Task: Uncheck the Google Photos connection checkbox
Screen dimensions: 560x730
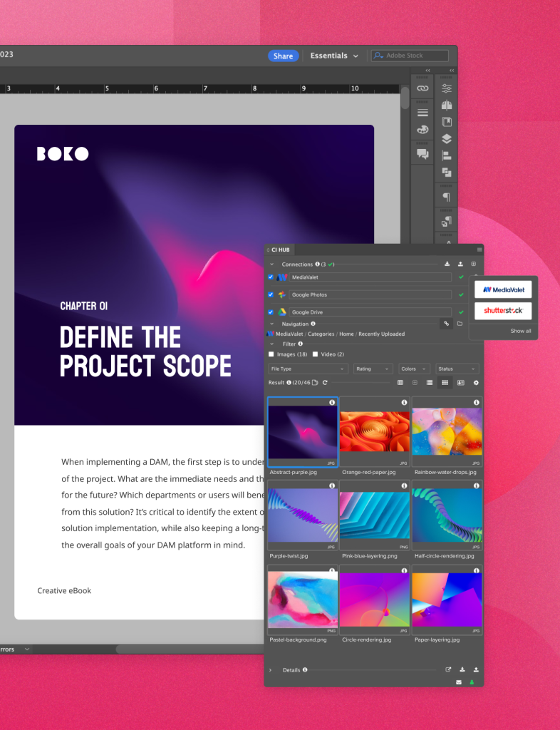Action: (x=271, y=294)
